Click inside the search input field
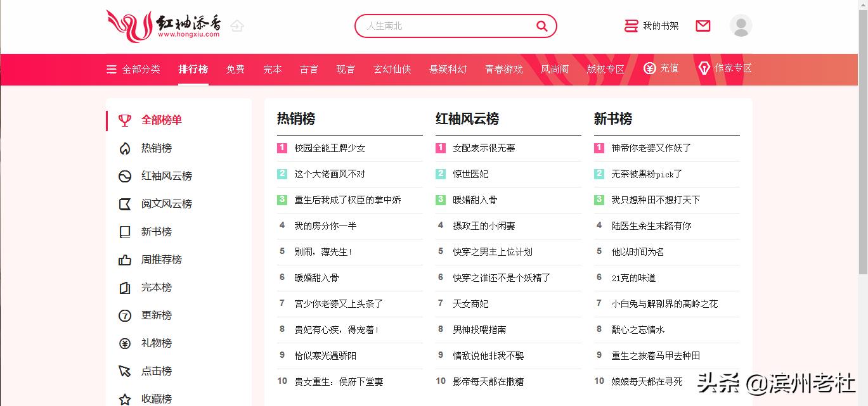Viewport: 868px width, 406px height. pyautogui.click(x=444, y=25)
